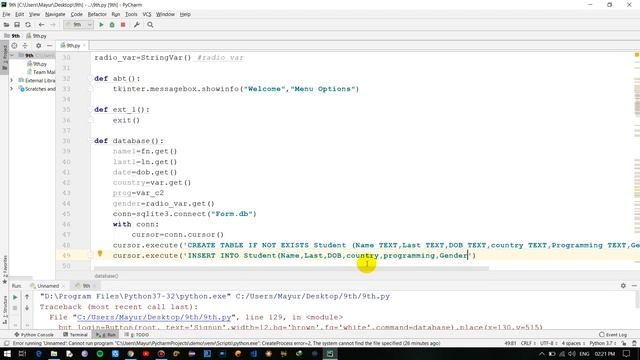
Task: Open the Navigate menu
Action: [x=55, y=14]
